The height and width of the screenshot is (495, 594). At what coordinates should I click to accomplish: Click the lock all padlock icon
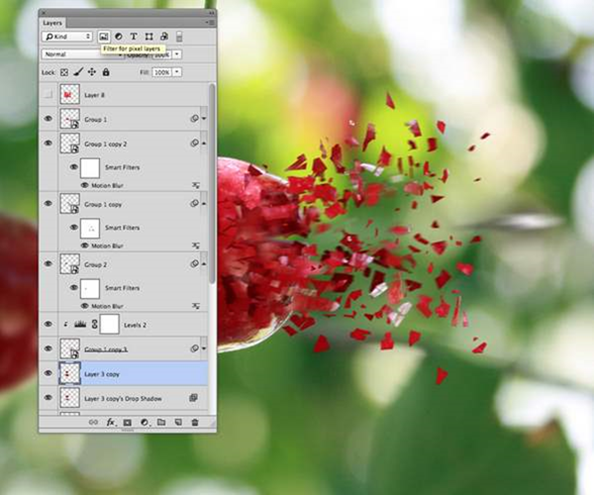106,72
